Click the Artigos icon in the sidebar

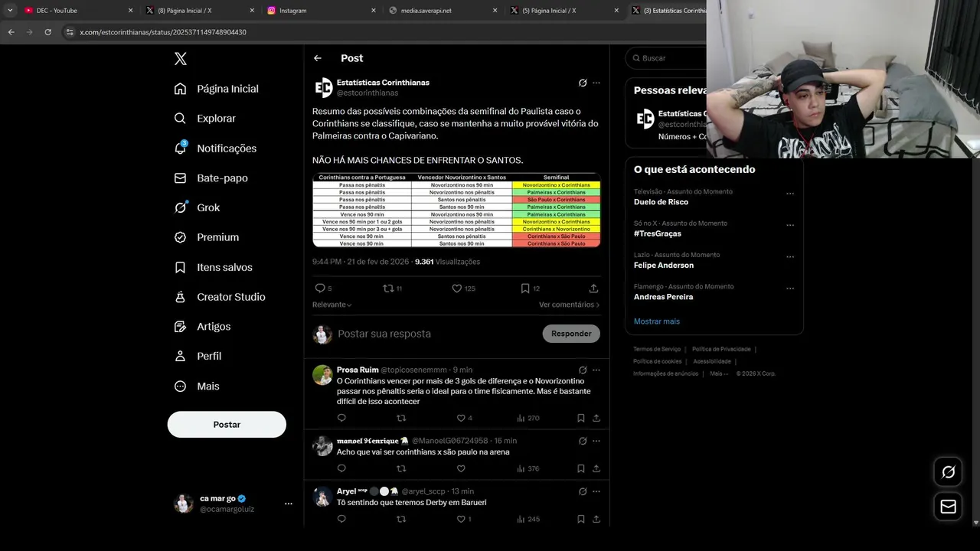point(180,327)
